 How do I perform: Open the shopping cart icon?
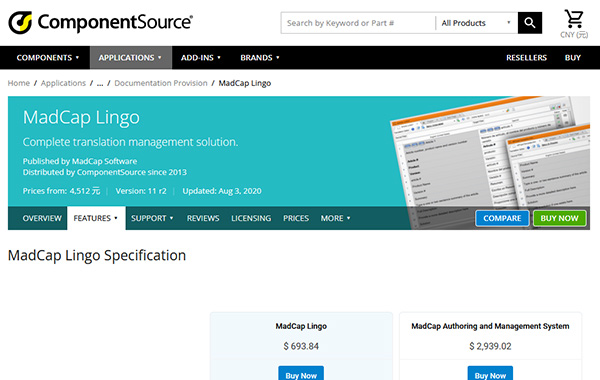[x=574, y=19]
